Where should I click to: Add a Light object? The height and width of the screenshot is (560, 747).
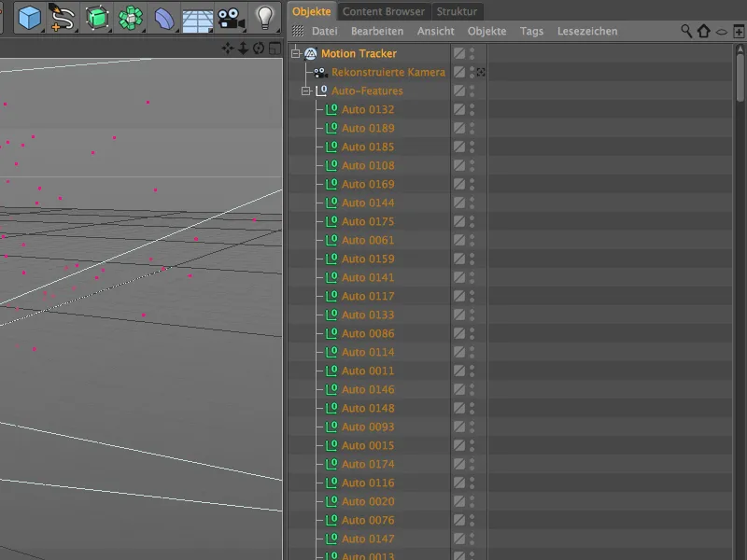(x=266, y=17)
